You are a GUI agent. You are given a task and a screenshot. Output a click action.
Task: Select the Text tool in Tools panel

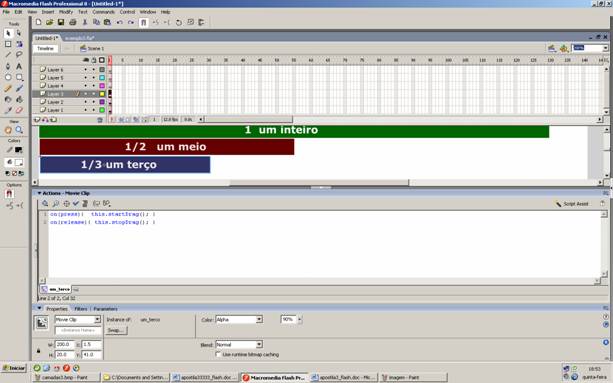[x=19, y=66]
